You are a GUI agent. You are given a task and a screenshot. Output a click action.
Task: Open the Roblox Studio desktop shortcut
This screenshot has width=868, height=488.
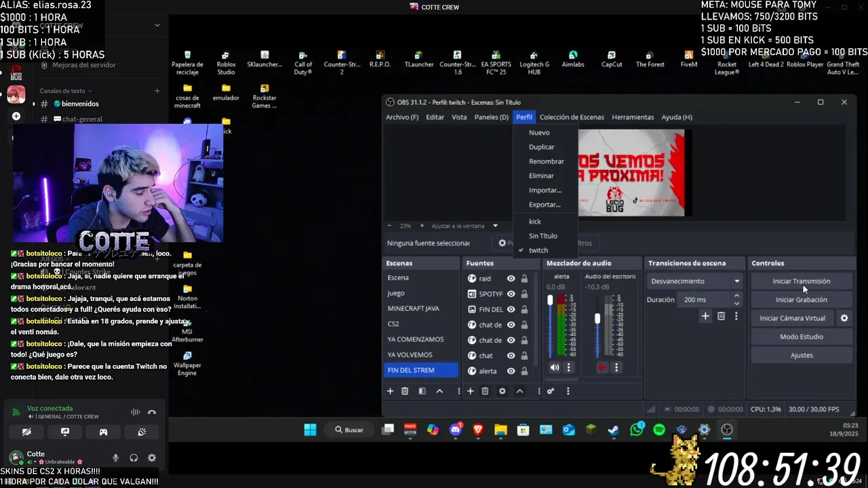pos(226,63)
